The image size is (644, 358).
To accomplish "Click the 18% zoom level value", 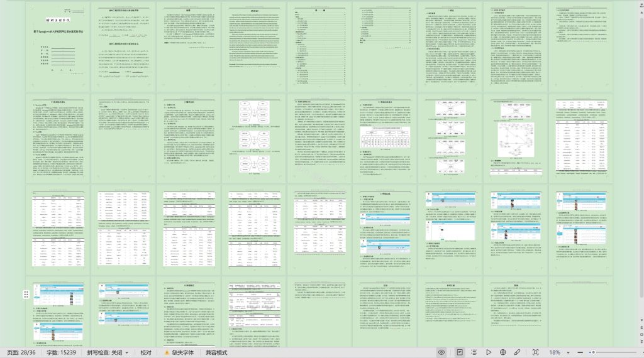I will [555, 352].
